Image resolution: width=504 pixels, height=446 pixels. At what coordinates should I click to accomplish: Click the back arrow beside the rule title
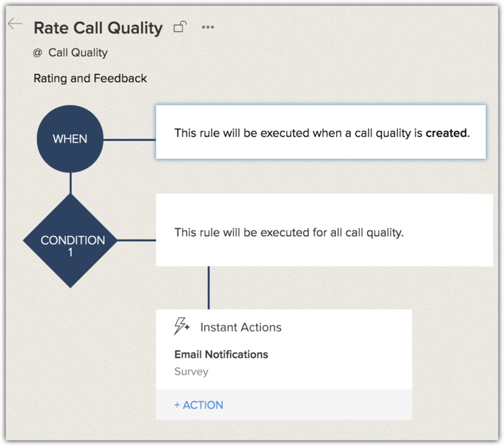pos(15,25)
